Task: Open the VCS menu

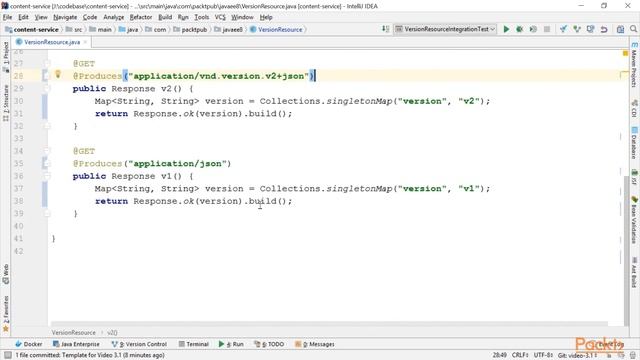Action: pyautogui.click(x=220, y=17)
